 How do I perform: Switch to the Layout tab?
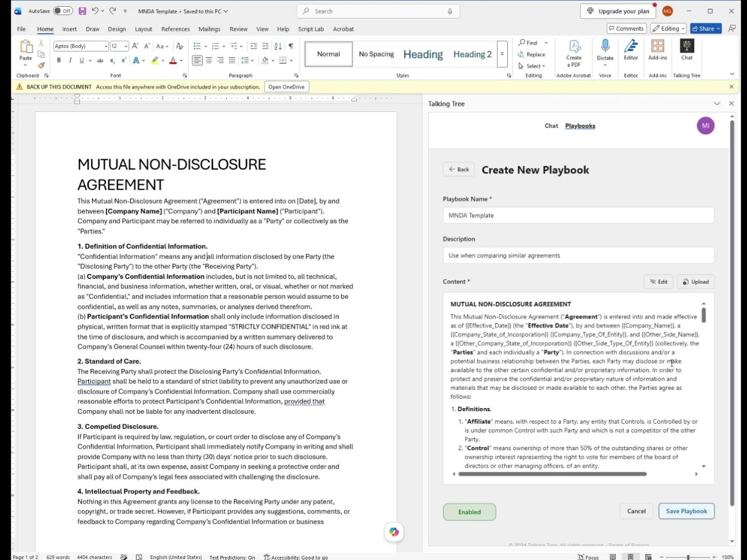click(x=143, y=29)
